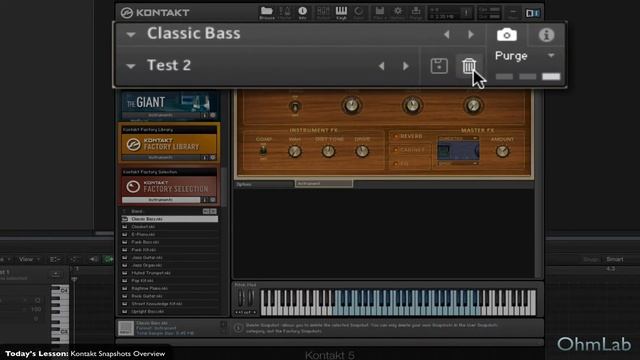Screen dimensions: 640x360
Task: Toggle the Keyboard (Keyb) icon in header
Action: click(341, 12)
